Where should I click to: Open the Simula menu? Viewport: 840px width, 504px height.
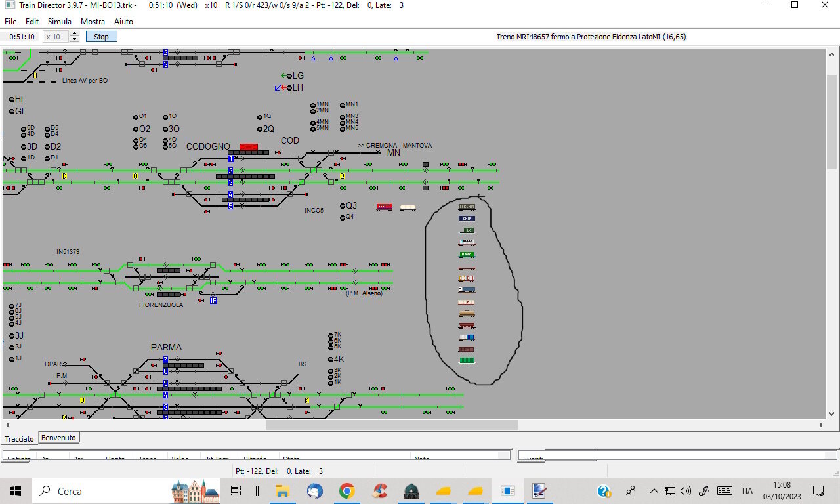click(x=60, y=22)
